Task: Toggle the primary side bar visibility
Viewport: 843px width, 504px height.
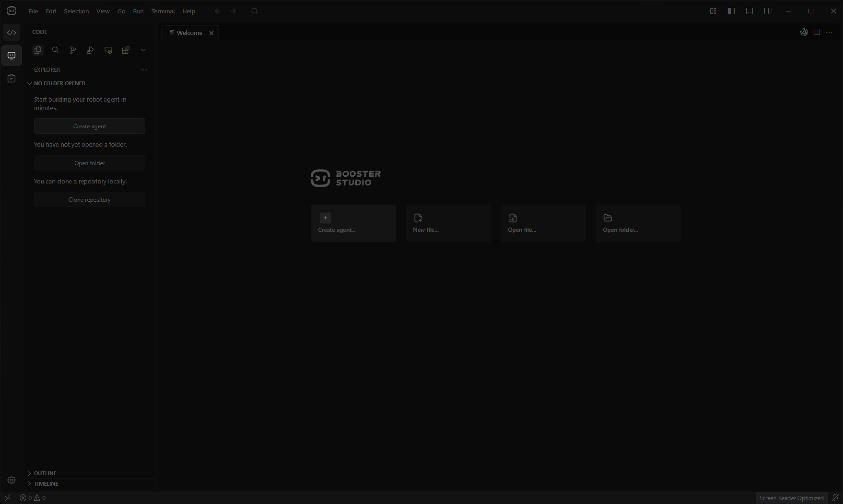Action: coord(731,11)
